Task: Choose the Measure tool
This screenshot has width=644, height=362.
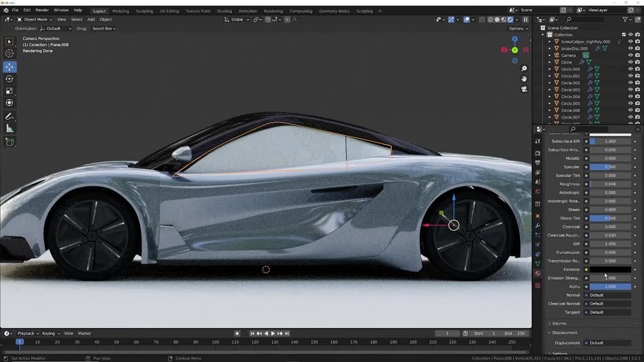Action: point(10,129)
